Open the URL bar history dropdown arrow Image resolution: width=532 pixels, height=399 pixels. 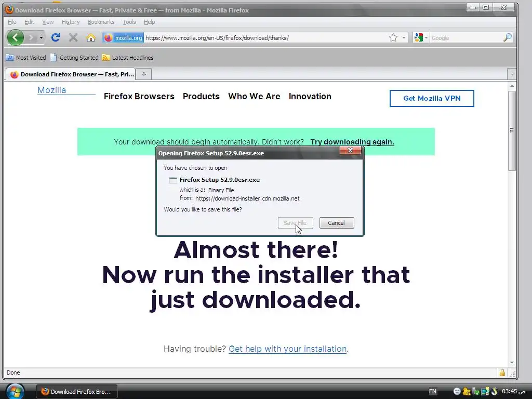404,37
